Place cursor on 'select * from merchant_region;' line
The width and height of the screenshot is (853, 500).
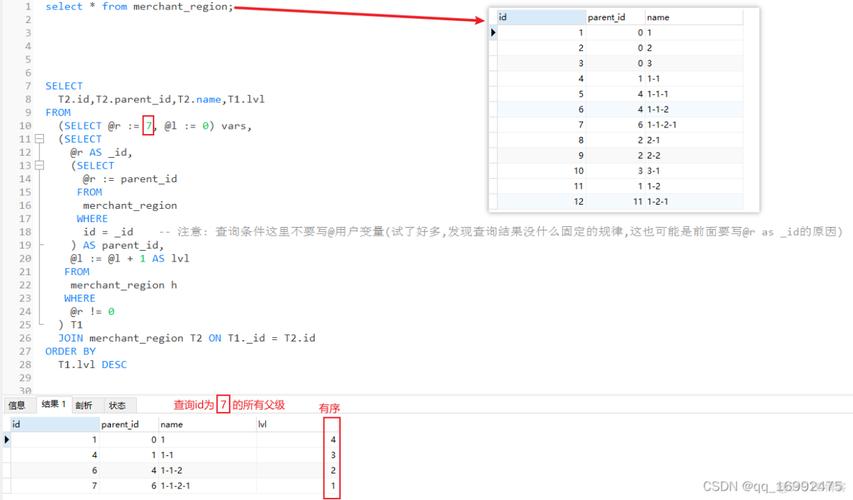139,7
